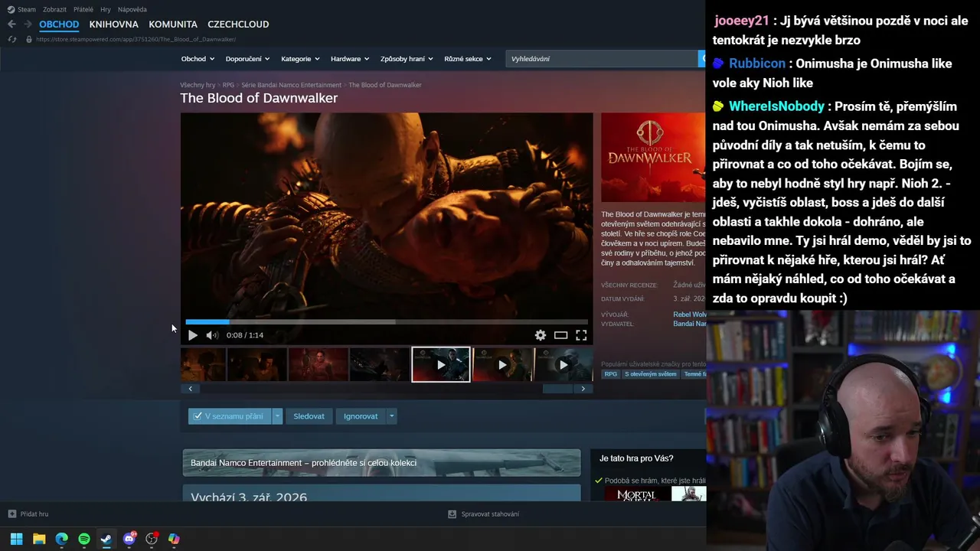Click the search magnifier button in store bar
This screenshot has height=551, width=980.
point(702,58)
